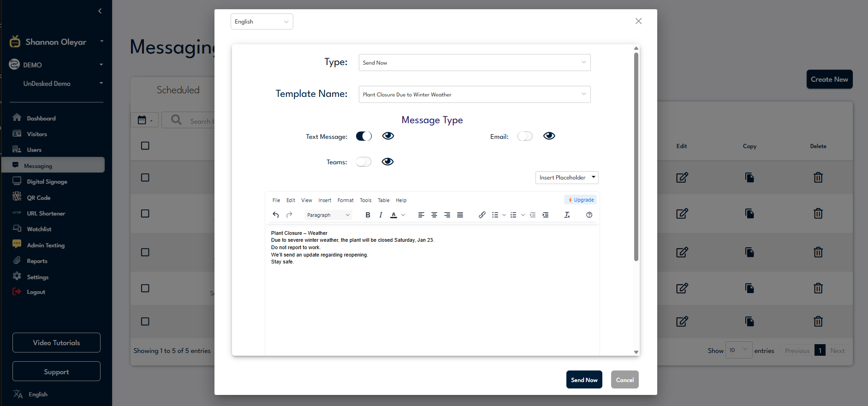Image resolution: width=868 pixels, height=406 pixels.
Task: Preview Teams message with eye icon
Action: (387, 161)
